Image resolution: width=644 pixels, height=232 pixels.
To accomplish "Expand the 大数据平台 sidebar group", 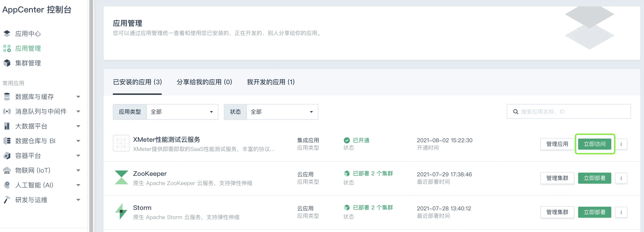I will point(78,126).
